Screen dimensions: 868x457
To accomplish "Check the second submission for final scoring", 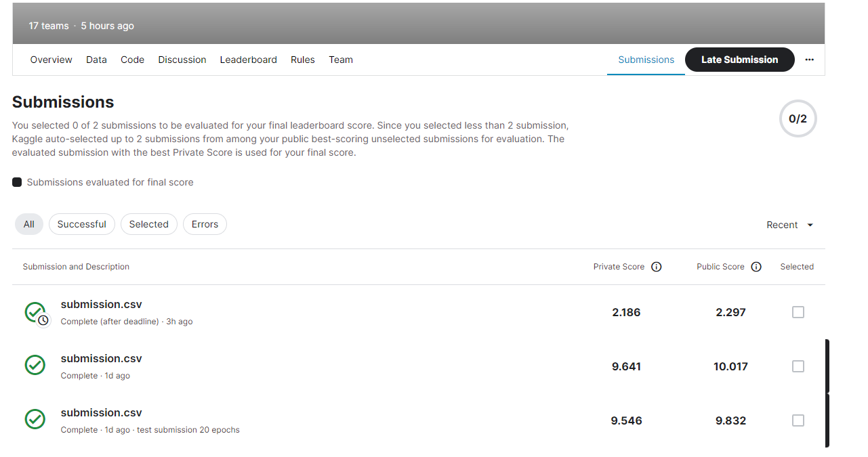I will pyautogui.click(x=798, y=366).
